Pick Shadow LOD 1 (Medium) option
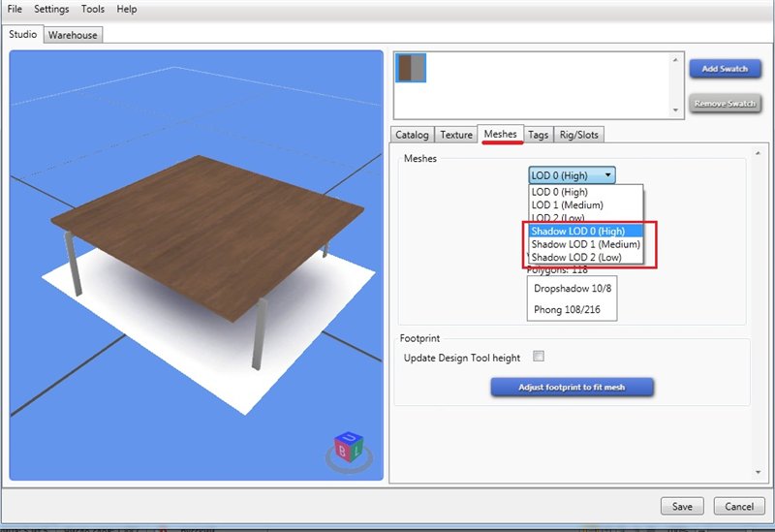This screenshot has height=532, width=775. (x=584, y=244)
